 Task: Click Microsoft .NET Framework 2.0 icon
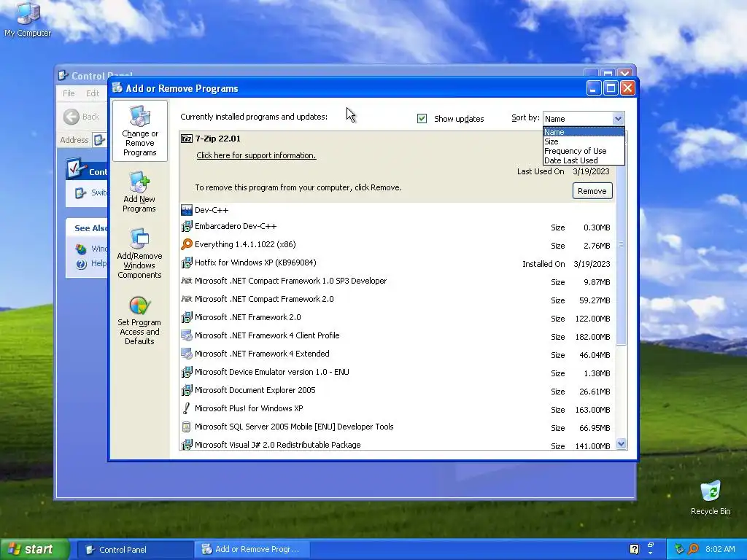[187, 317]
